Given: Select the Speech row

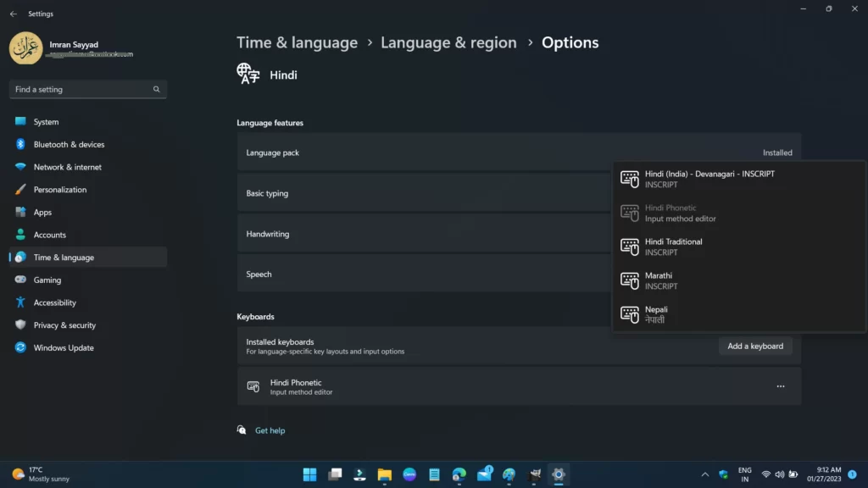Looking at the screenshot, I should click(424, 274).
